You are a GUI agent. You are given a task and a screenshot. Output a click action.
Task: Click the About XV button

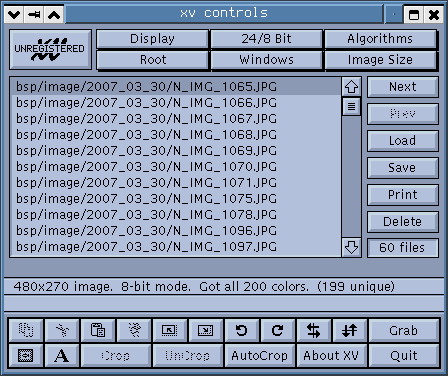tap(331, 355)
